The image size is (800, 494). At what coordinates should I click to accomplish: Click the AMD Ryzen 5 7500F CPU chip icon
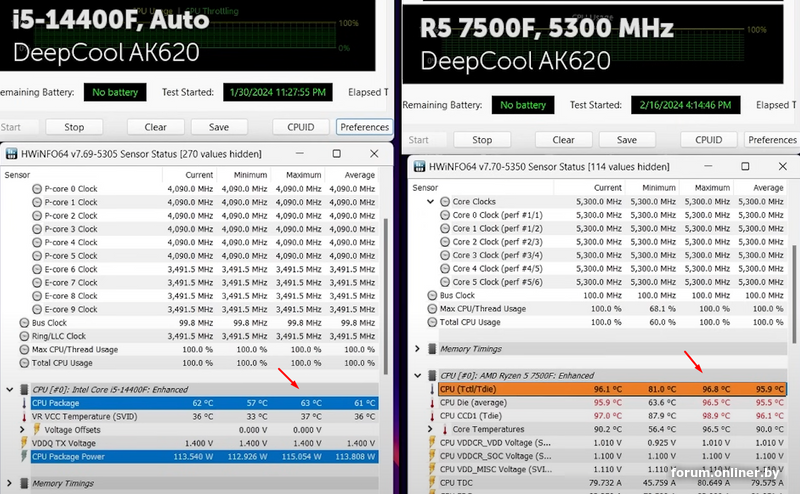[x=432, y=376]
